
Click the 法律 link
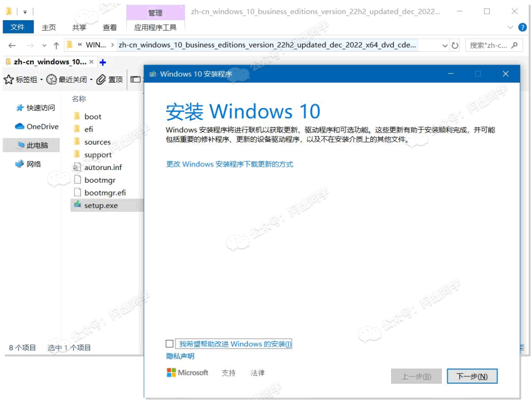(258, 373)
